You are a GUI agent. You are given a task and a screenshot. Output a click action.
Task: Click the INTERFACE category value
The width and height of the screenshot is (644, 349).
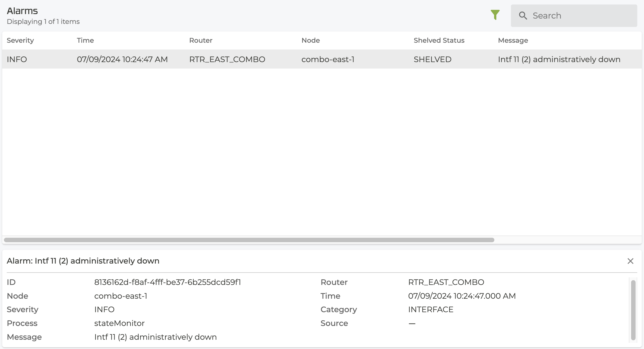[431, 309]
